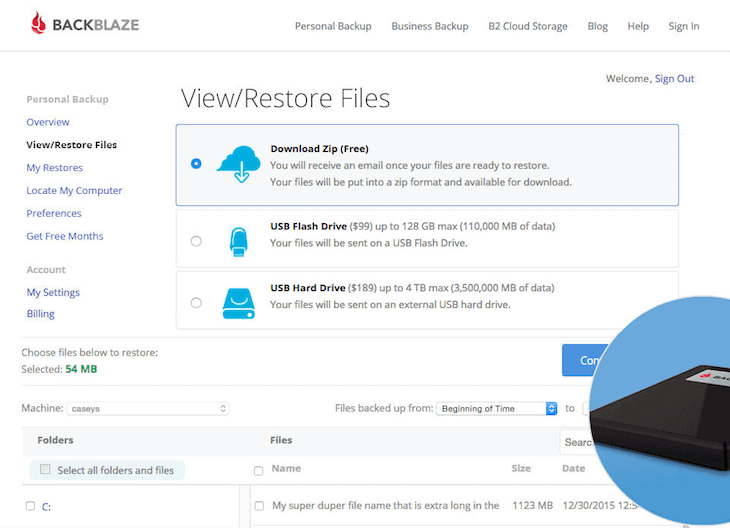This screenshot has width=730, height=528.
Task: Open Help in top navigation
Action: pyautogui.click(x=638, y=26)
